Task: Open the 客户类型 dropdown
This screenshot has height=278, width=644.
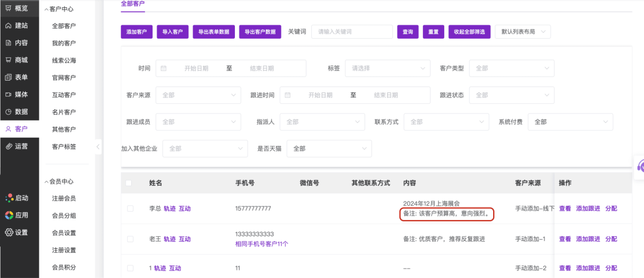Action: pyautogui.click(x=512, y=69)
